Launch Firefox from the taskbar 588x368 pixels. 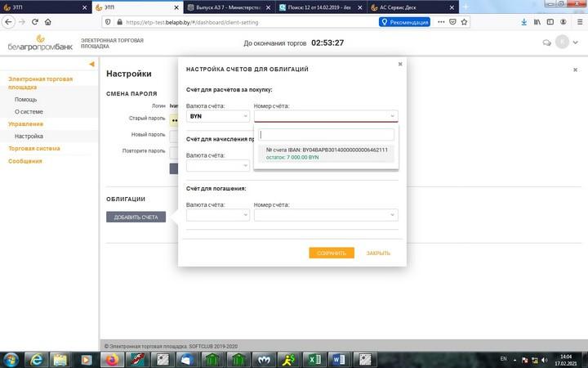pos(112,359)
